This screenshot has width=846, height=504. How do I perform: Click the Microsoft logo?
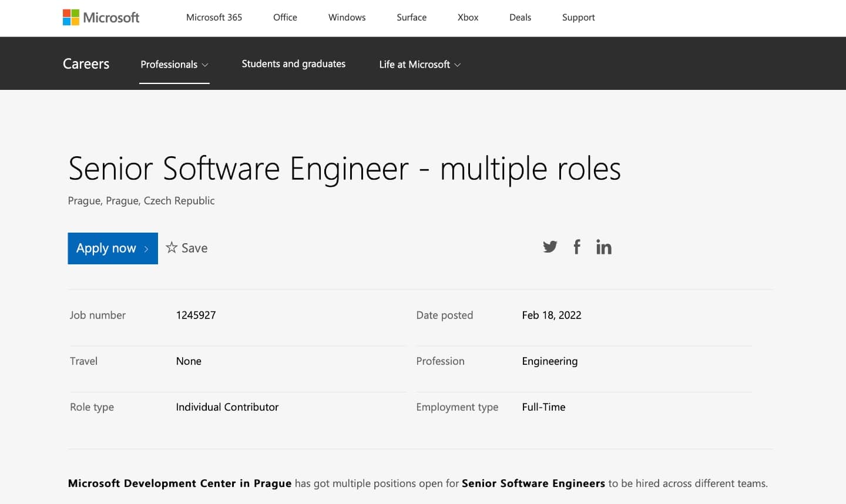click(x=101, y=18)
